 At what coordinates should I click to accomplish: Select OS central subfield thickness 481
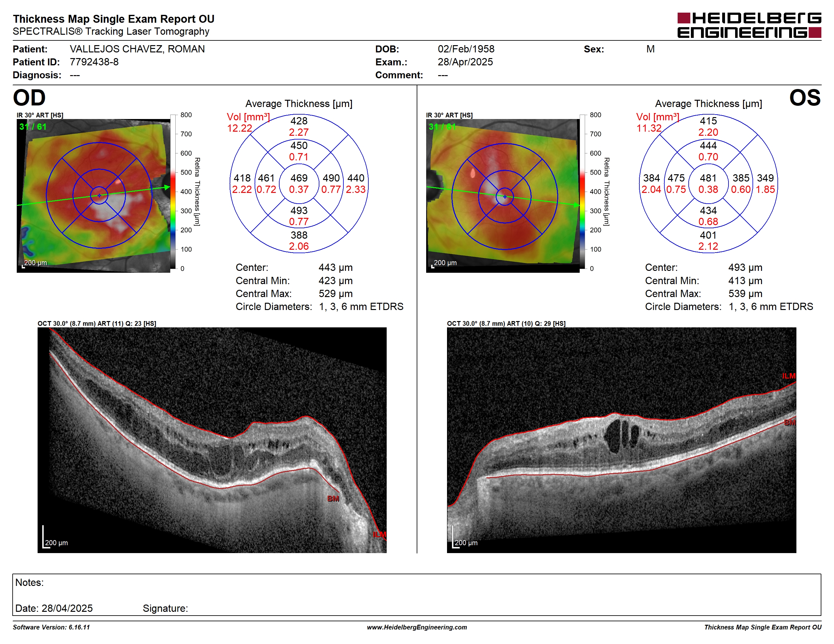(x=708, y=178)
